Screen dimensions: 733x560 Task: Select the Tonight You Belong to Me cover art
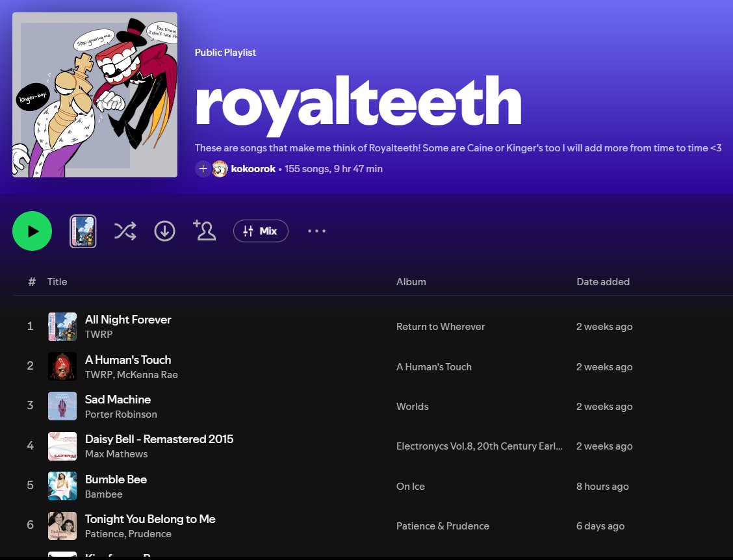[62, 526]
